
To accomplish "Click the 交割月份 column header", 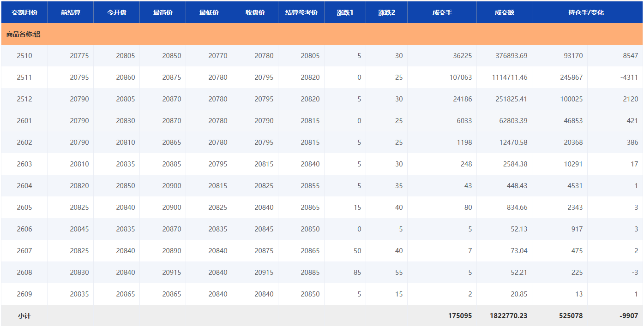I will tap(24, 12).
